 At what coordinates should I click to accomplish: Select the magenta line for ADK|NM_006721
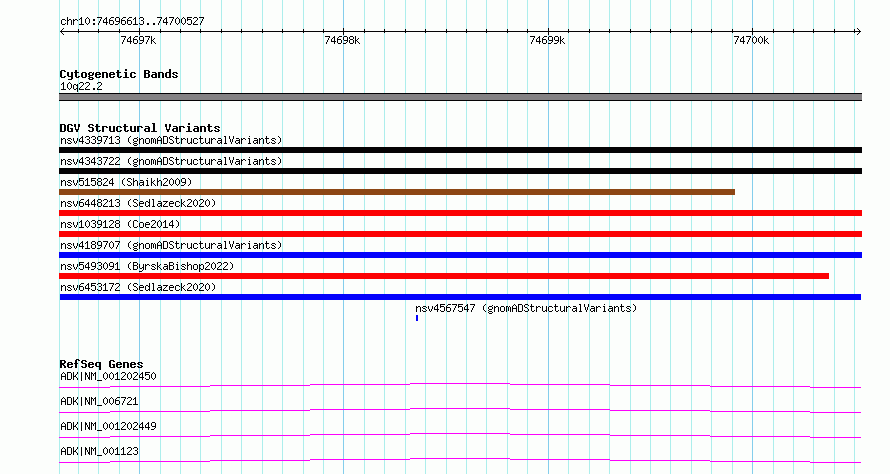pyautogui.click(x=460, y=411)
